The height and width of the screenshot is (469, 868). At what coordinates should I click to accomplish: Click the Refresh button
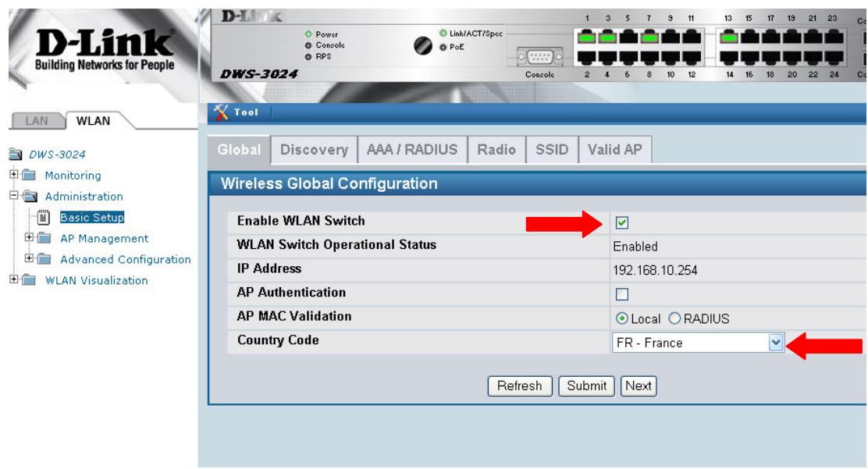pos(520,386)
